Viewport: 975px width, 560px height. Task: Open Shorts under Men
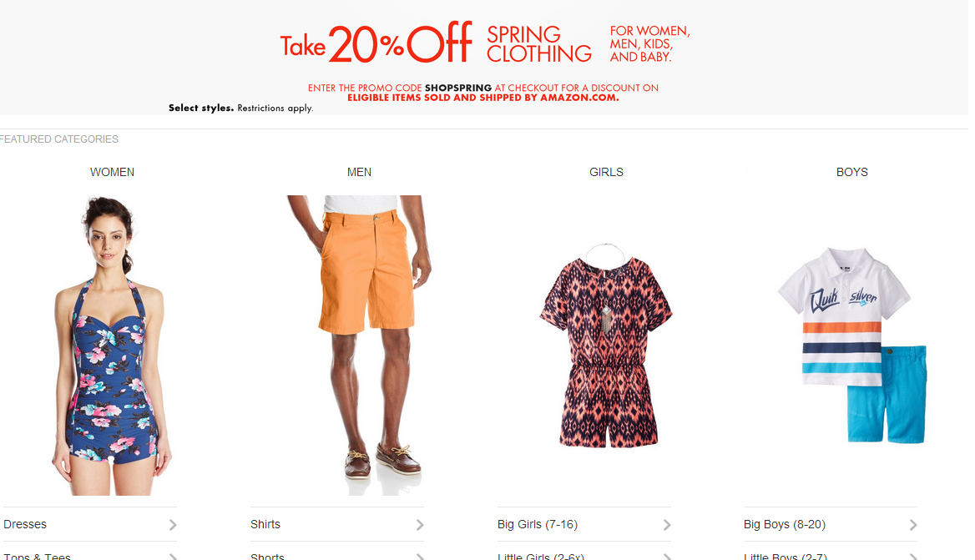(x=267, y=557)
